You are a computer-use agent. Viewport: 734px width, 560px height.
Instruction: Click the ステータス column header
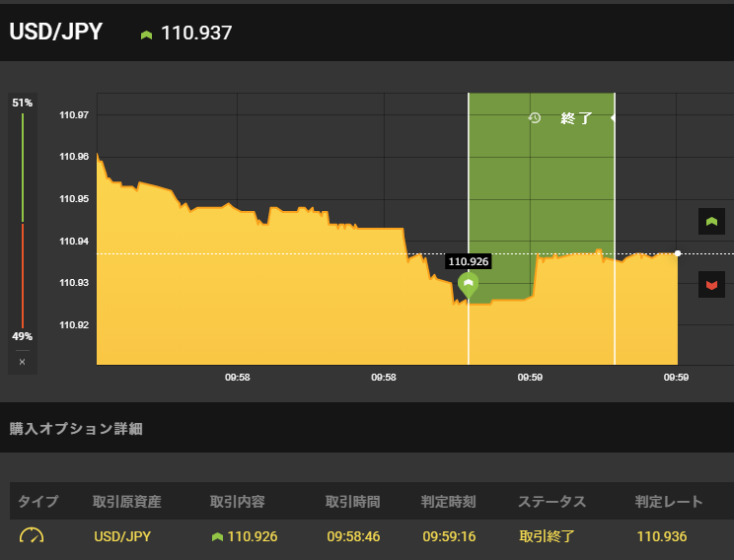point(551,502)
